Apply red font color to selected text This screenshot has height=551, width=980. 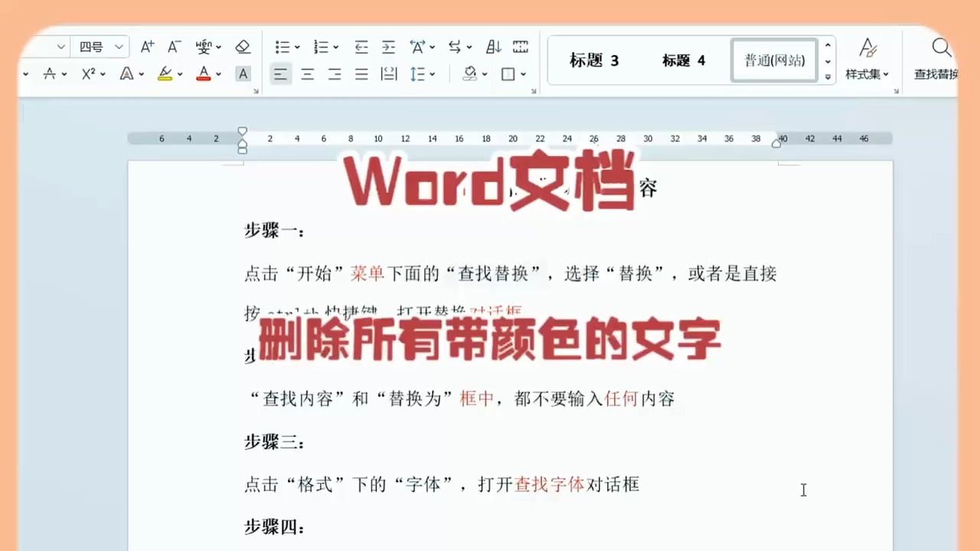pyautogui.click(x=203, y=73)
